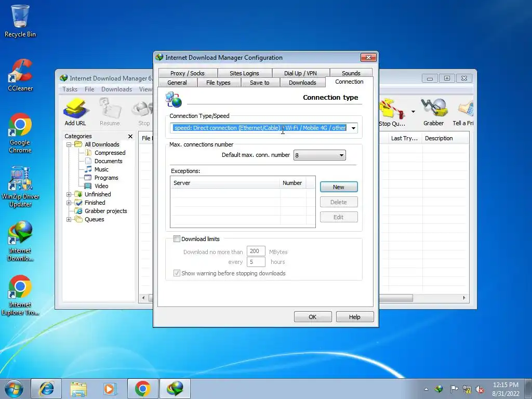
Task: Select the Documents category
Action: point(108,161)
